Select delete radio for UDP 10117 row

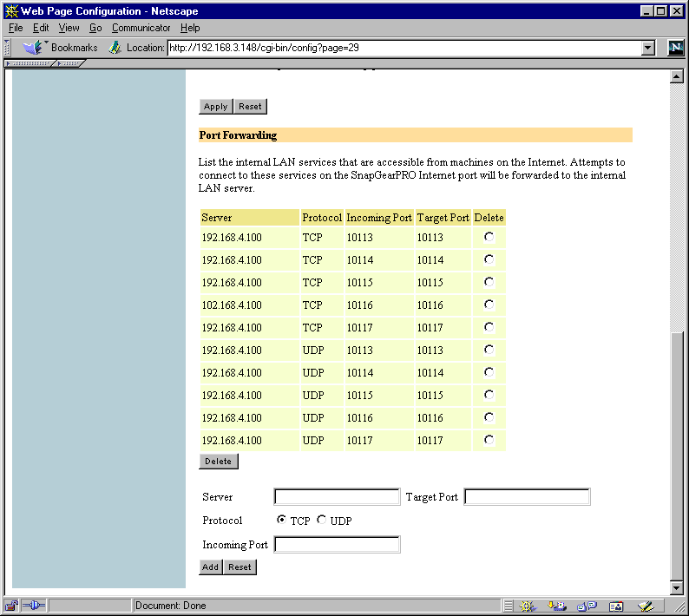489,440
